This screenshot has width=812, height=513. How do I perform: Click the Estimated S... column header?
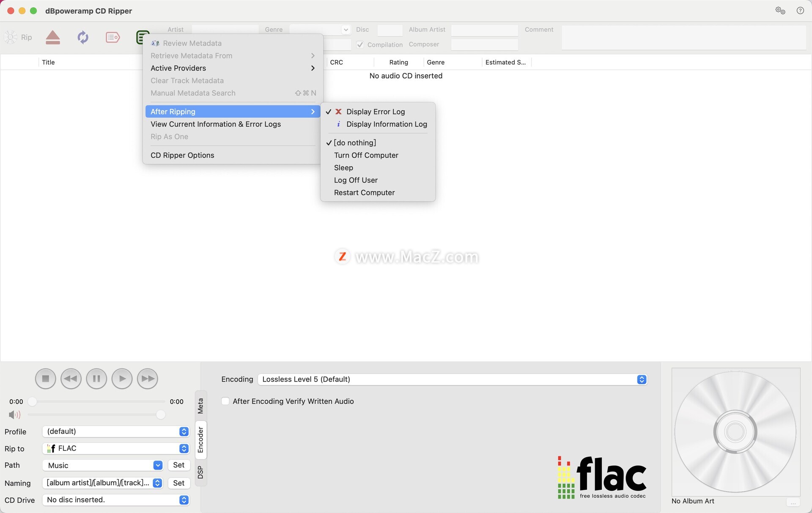(x=506, y=62)
